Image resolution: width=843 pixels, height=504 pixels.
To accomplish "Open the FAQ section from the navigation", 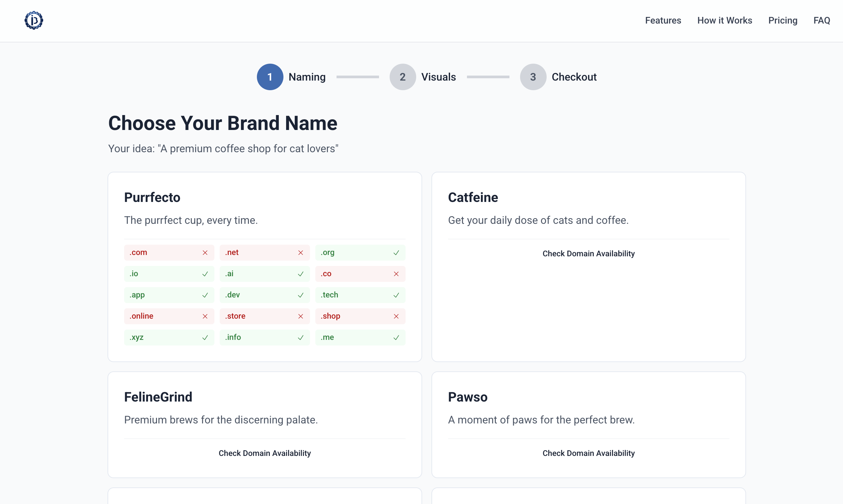I will (x=821, y=20).
